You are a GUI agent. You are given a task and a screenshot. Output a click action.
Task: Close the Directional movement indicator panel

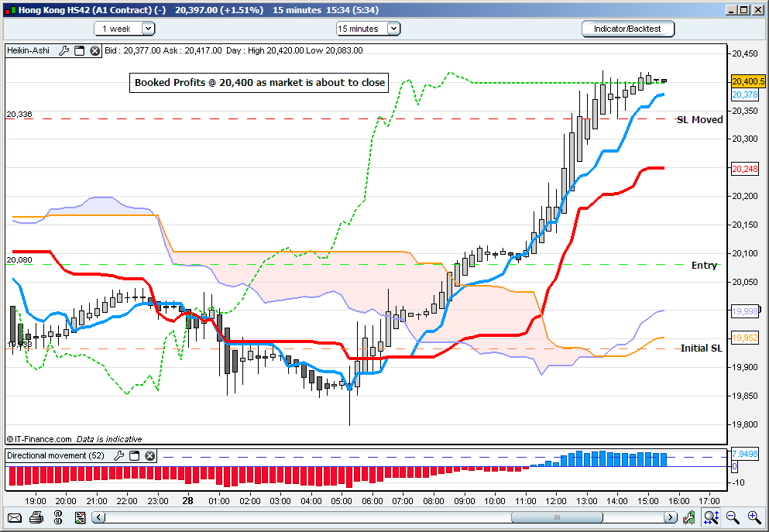150,456
